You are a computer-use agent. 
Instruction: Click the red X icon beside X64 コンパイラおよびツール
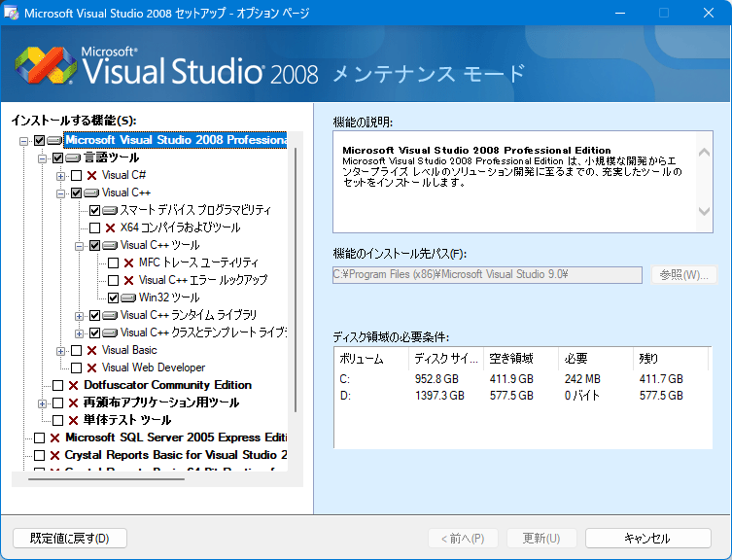(110, 227)
